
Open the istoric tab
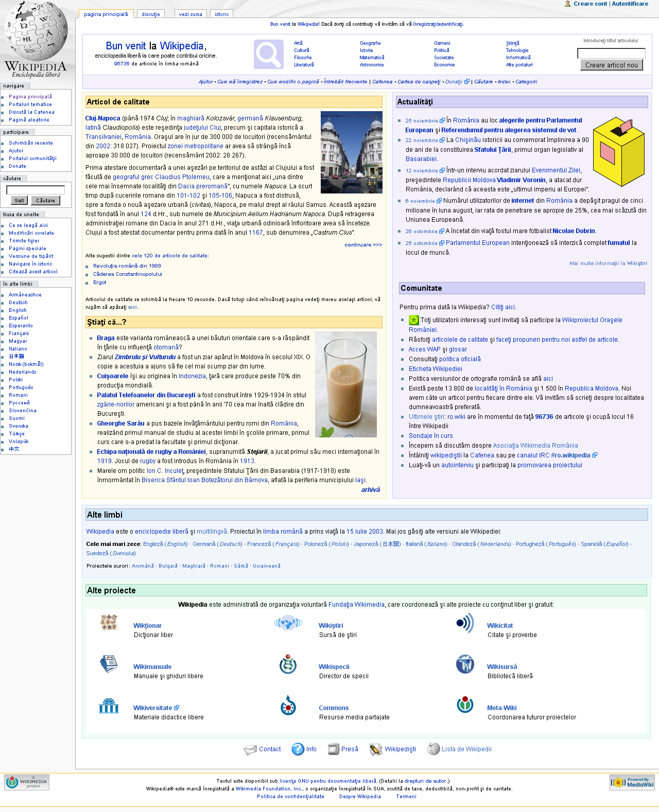[x=222, y=14]
